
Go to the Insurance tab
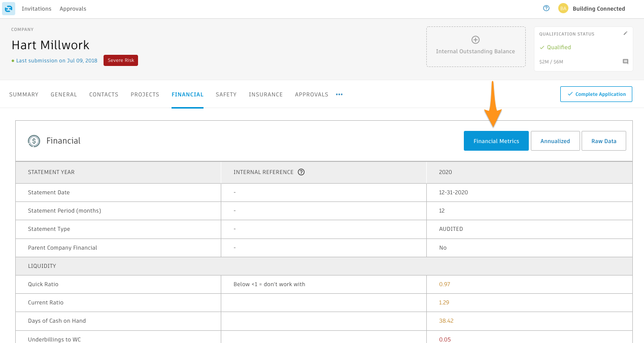[x=265, y=94]
